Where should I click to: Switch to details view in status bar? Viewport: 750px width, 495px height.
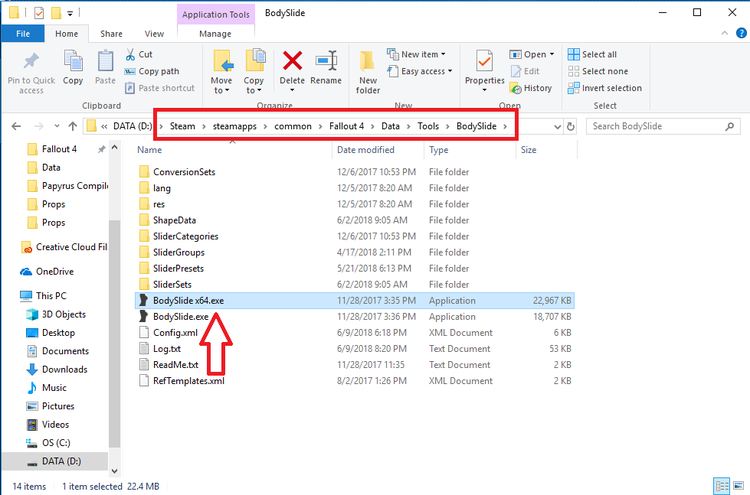721,486
